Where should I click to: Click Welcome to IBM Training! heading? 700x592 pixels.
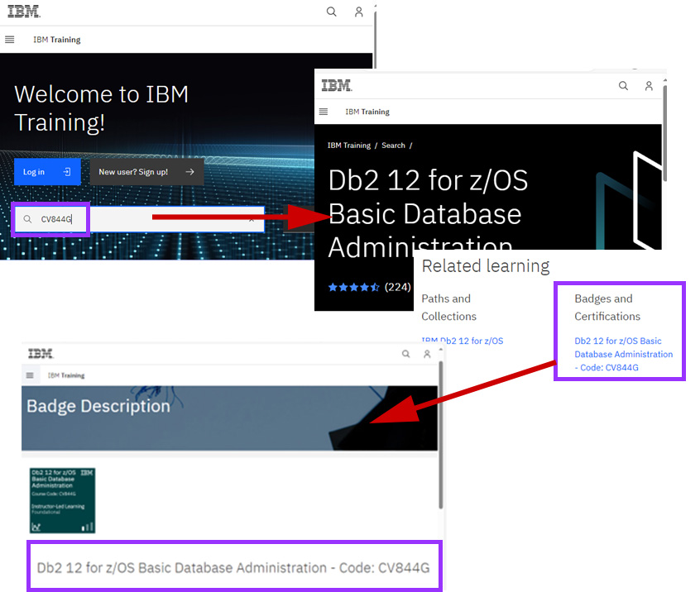[x=102, y=108]
